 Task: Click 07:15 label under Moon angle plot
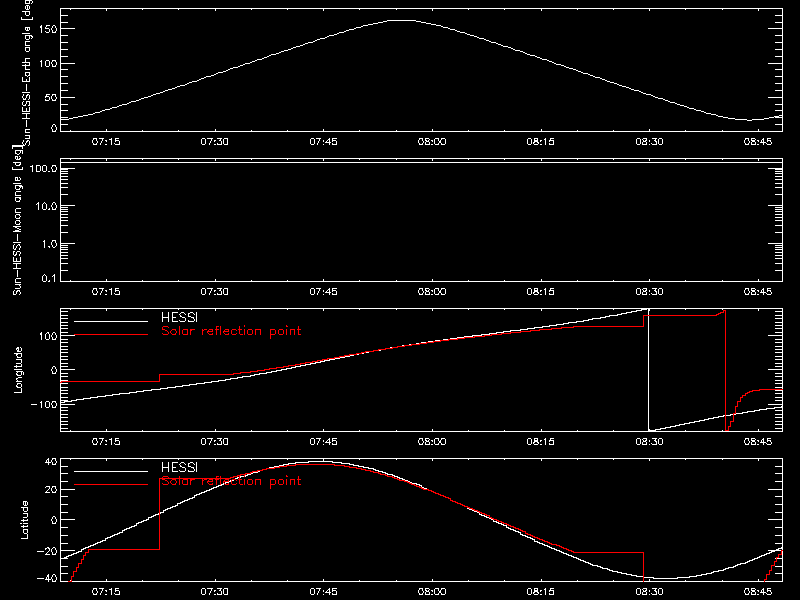pyautogui.click(x=106, y=291)
